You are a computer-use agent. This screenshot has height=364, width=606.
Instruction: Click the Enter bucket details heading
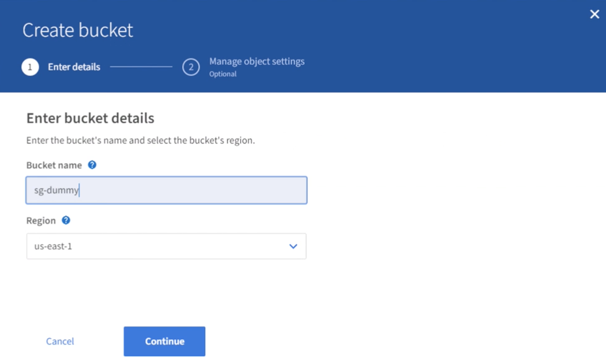pyautogui.click(x=90, y=118)
